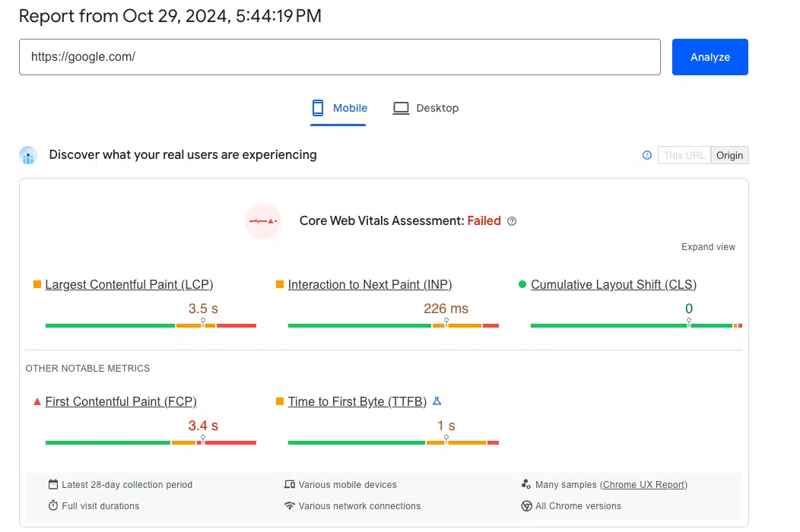This screenshot has height=532, width=800.
Task: Open the Expand view for metrics
Action: tap(708, 246)
